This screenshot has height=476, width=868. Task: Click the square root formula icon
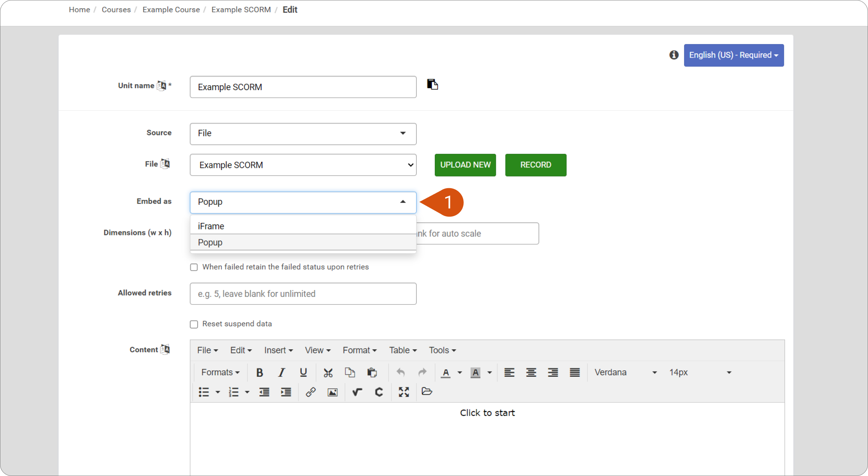coord(357,392)
